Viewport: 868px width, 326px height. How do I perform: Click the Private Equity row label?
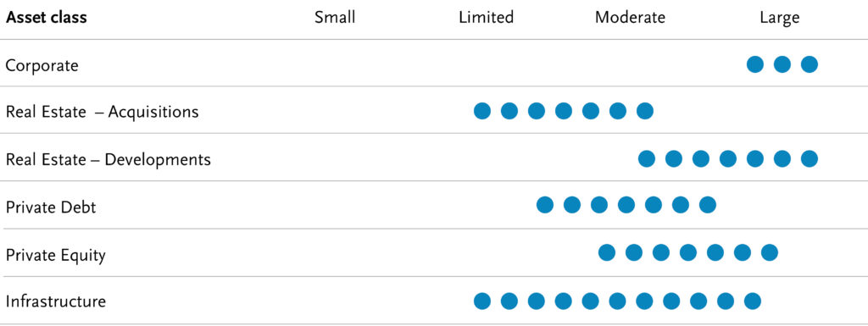[x=55, y=256]
